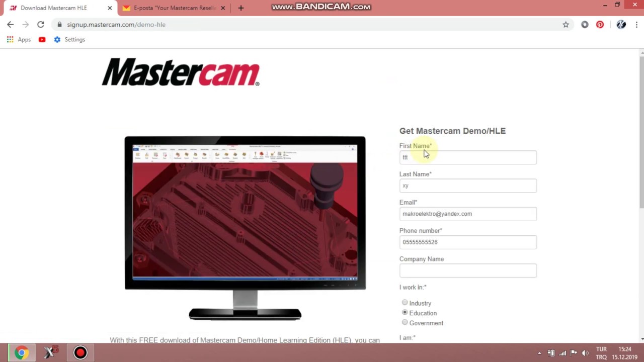Click the Chrome icon in taskbar
644x362 pixels.
22,352
